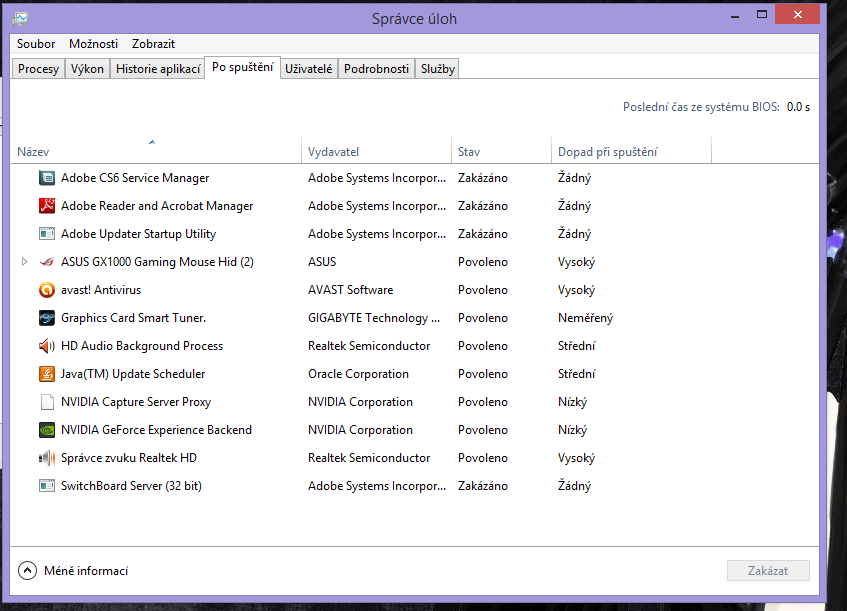The image size is (847, 611).
Task: Expand the ASUS GX1000 Gaming Mouse group
Action: [x=24, y=262]
